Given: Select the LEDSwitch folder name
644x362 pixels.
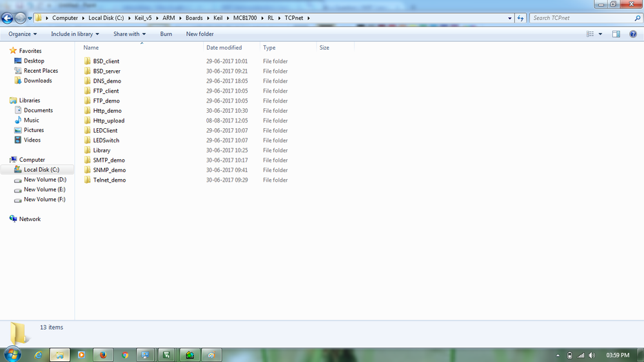Looking at the screenshot, I should (106, 140).
